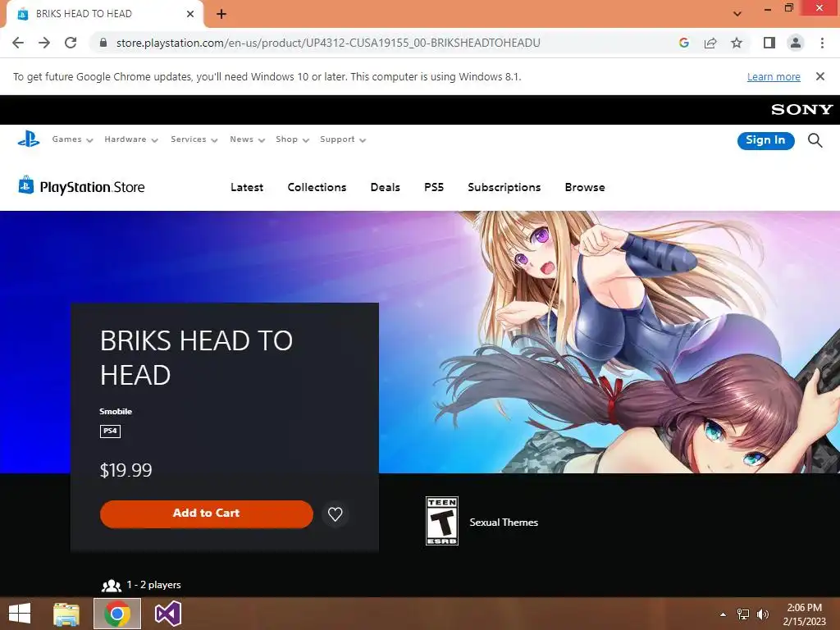840x630 pixels.
Task: Open File Explorer from the taskbar
Action: pos(66,614)
